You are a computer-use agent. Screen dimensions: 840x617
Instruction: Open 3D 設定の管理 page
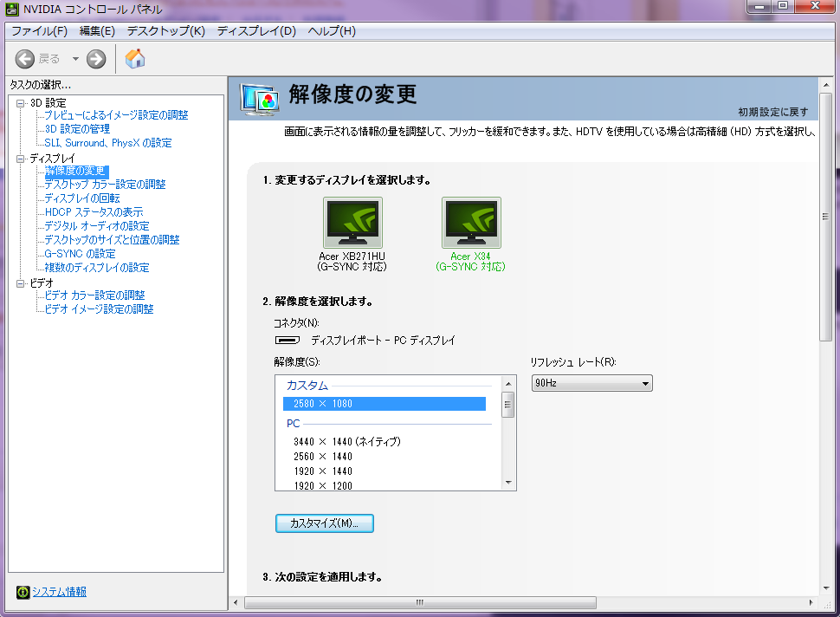coord(77,129)
